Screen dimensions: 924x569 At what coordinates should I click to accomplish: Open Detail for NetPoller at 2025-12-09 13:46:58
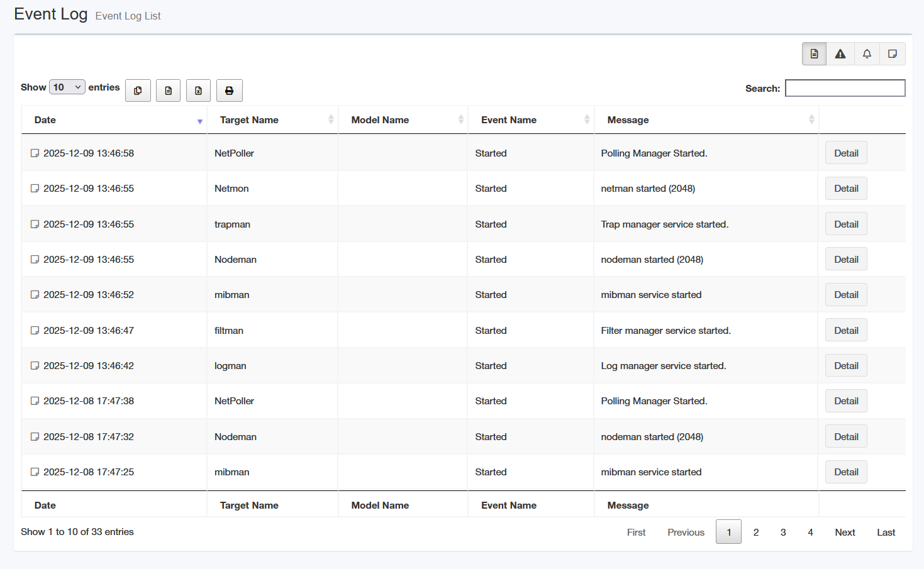click(x=846, y=153)
